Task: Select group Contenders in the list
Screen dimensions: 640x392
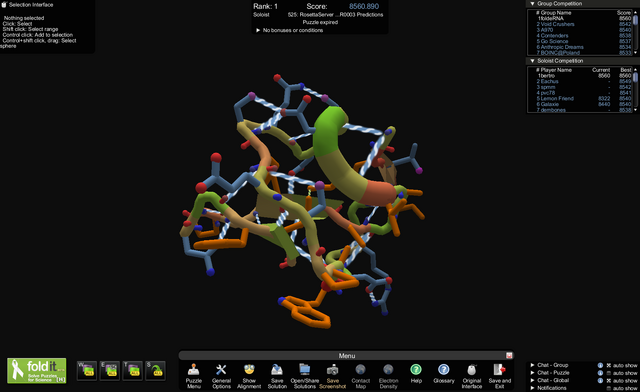Action: [584, 36]
